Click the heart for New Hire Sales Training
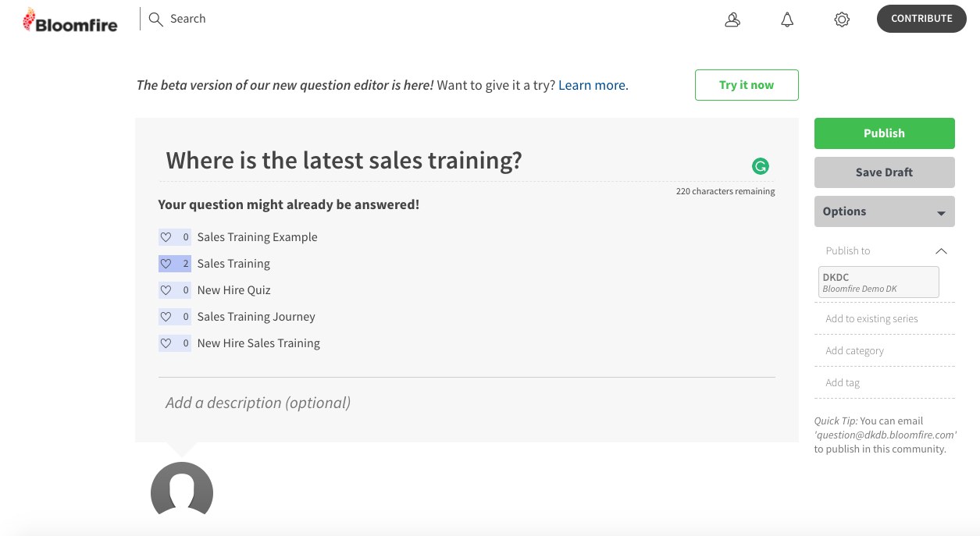Viewport: 980px width, 536px height. point(166,343)
